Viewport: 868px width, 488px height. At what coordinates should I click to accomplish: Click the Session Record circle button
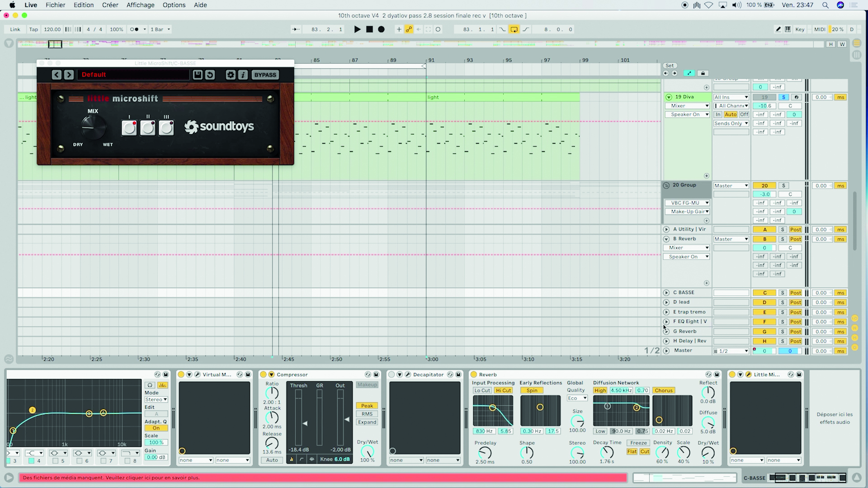(x=438, y=29)
